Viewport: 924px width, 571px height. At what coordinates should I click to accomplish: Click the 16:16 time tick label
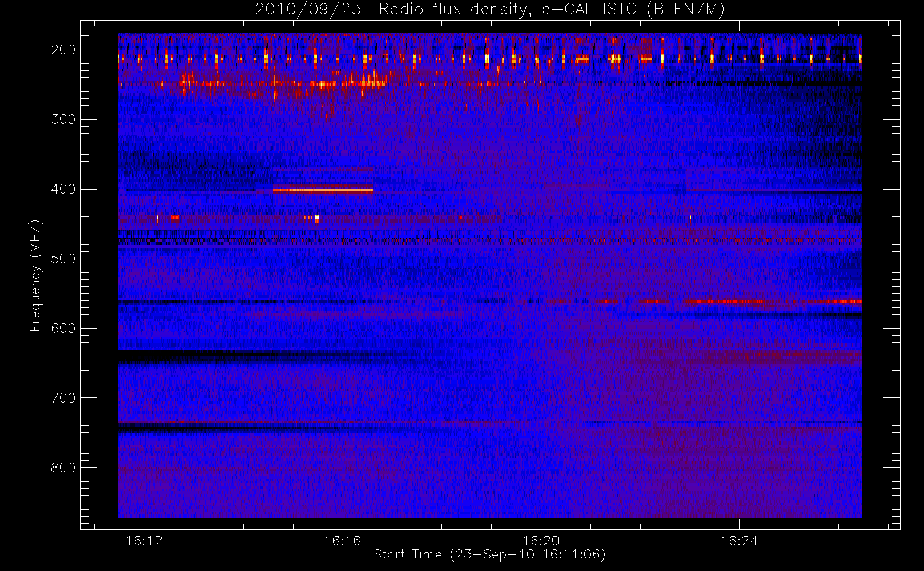pyautogui.click(x=343, y=541)
